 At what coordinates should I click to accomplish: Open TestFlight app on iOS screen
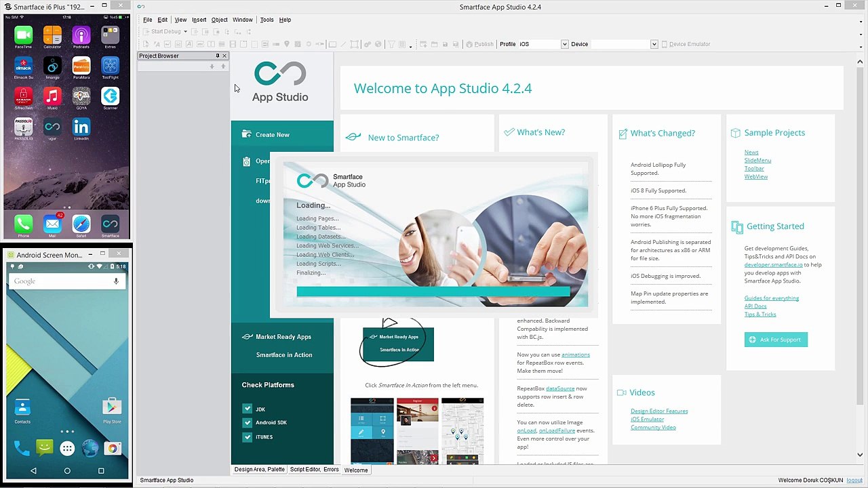110,66
